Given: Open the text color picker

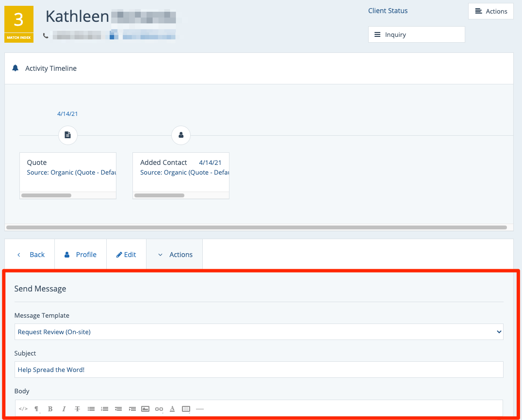Looking at the screenshot, I should pos(172,409).
